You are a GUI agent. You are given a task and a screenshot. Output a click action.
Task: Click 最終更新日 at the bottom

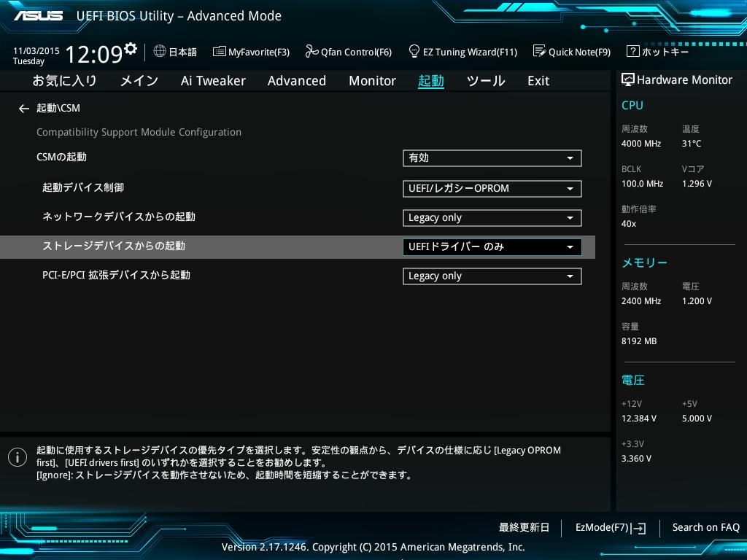tap(524, 528)
